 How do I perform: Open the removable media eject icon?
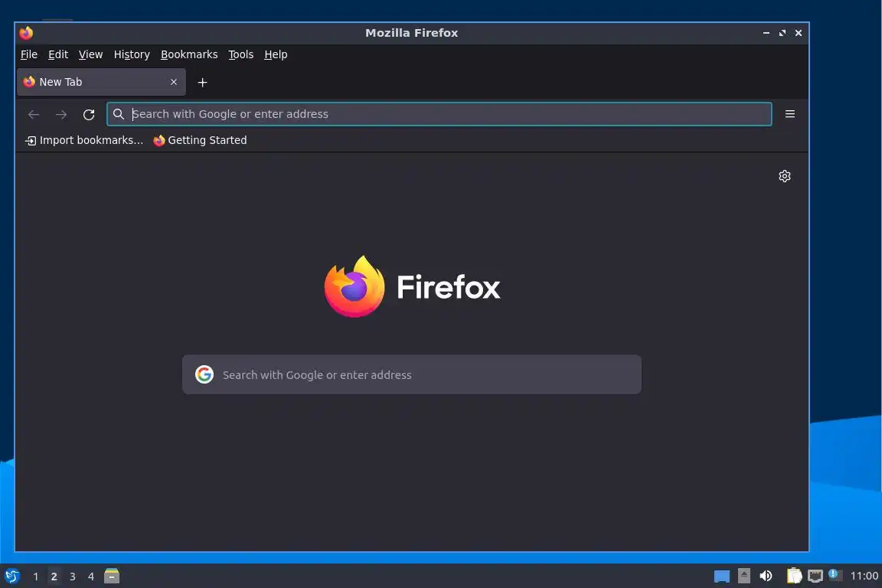[x=743, y=576]
